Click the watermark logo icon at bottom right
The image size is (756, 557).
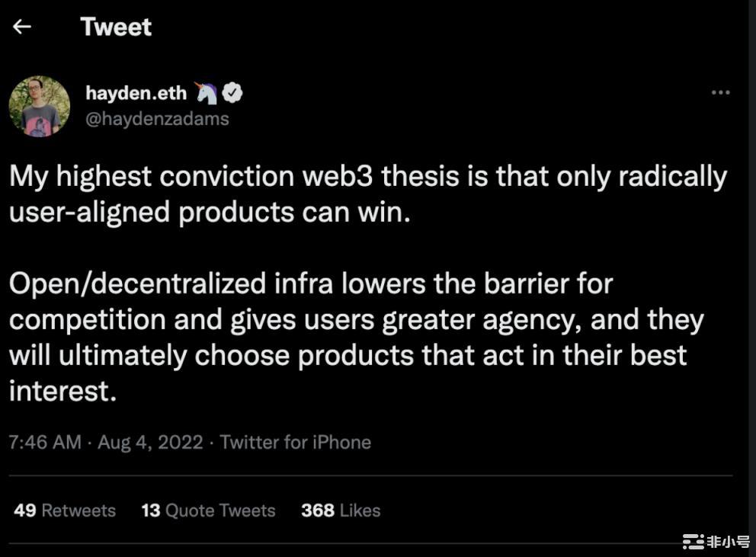tap(692, 542)
